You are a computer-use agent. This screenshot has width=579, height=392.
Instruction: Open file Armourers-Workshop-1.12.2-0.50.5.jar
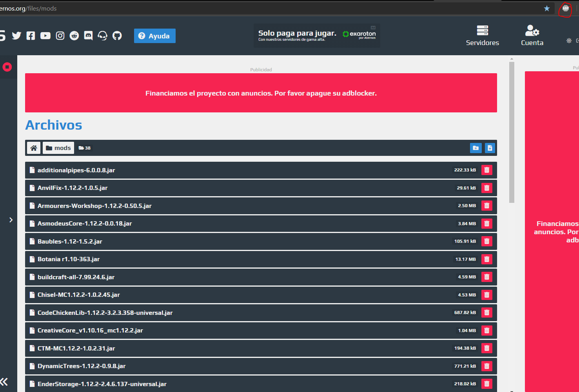[261, 206]
